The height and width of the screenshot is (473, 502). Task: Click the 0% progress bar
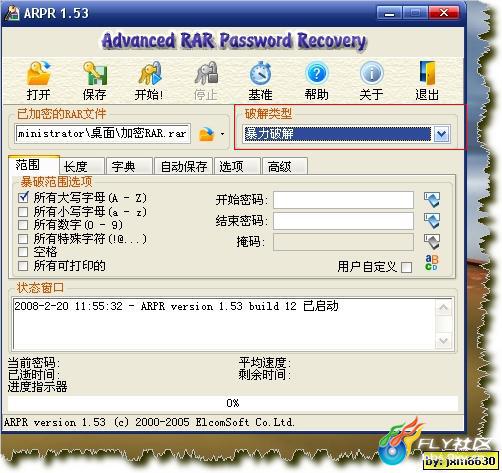(x=233, y=403)
